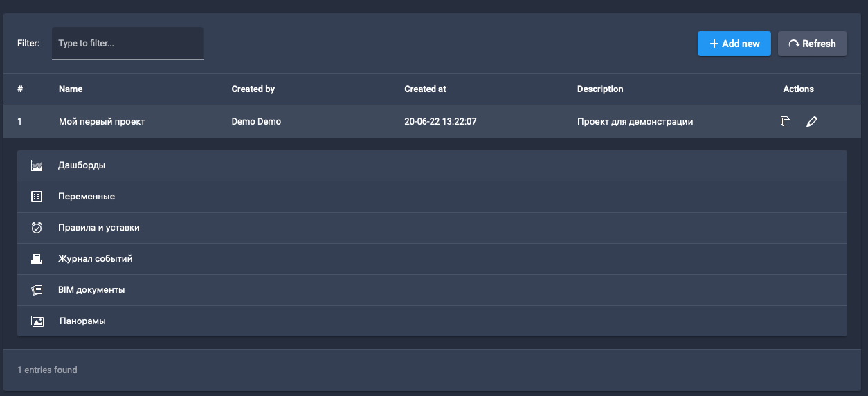Collapse the Мой первый проект row
This screenshot has height=396, width=868.
click(x=102, y=122)
